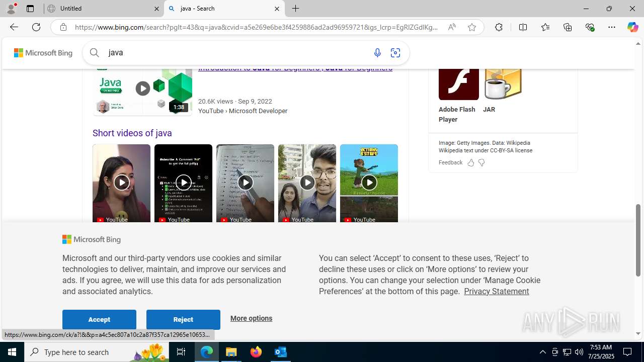644x362 pixels.
Task: Open Introduction to Java for Beginners link
Action: click(x=295, y=69)
